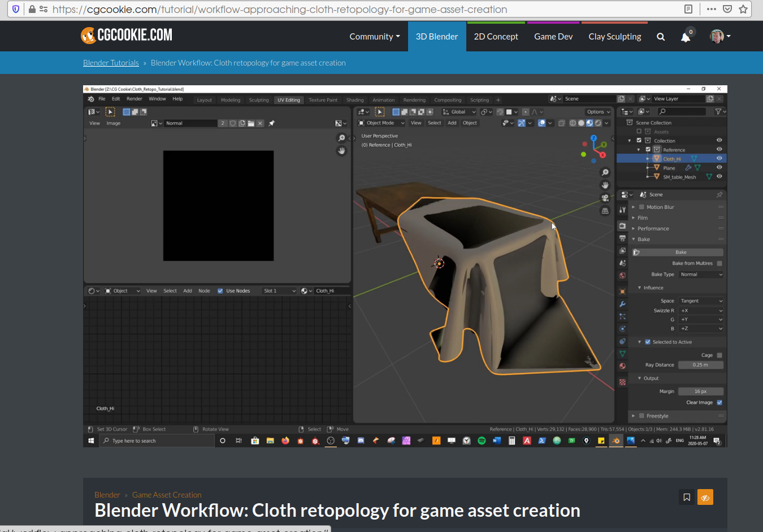Screen dimensions: 763x532
Task: Hide Cloth_Hi using its eye icon
Action: tap(719, 159)
